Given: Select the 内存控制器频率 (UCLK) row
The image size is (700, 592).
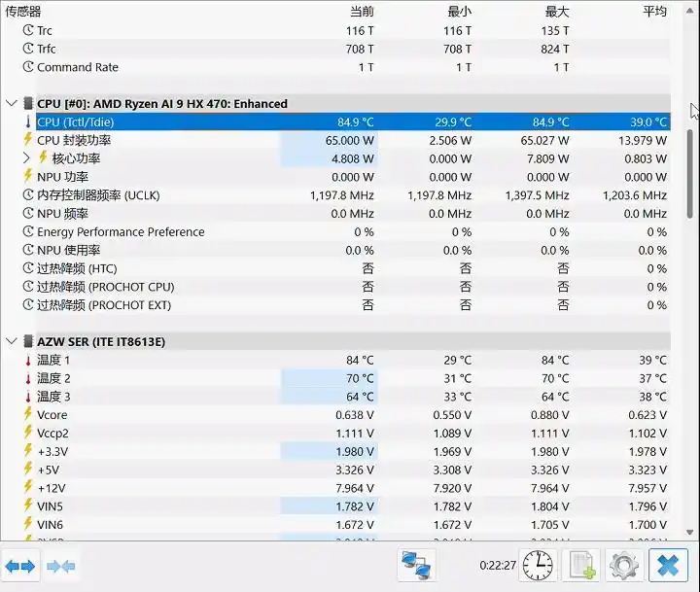Looking at the screenshot, I should coord(353,195).
